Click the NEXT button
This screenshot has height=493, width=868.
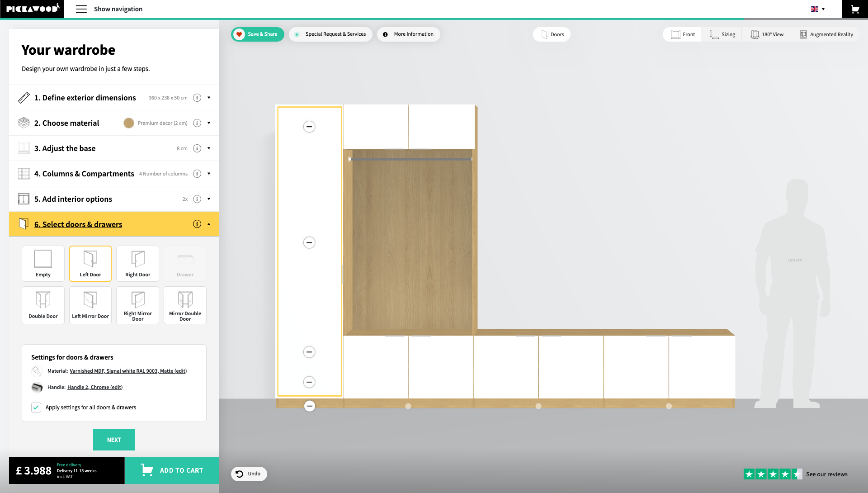(x=114, y=440)
